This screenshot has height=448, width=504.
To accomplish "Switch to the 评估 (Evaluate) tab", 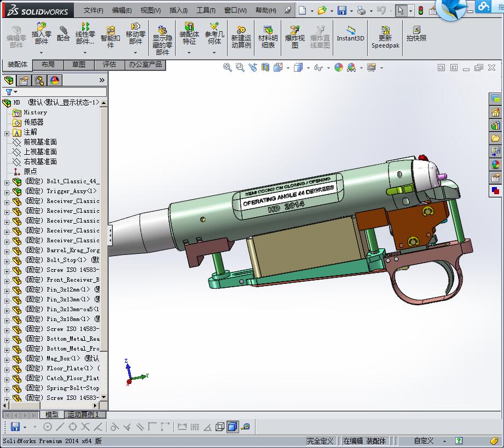I will click(109, 65).
